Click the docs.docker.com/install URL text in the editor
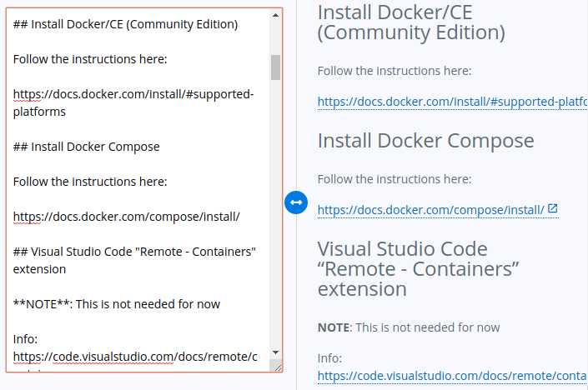This screenshot has height=390, width=588. pyautogui.click(x=133, y=94)
